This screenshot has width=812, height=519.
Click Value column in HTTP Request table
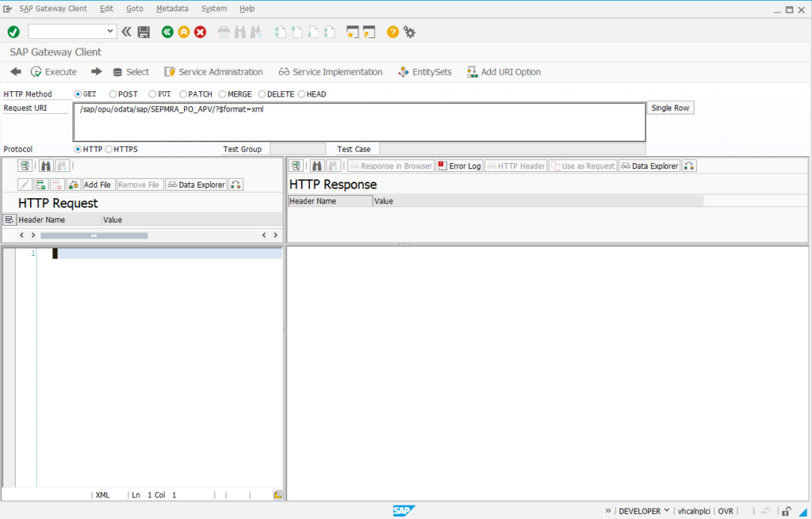192,220
